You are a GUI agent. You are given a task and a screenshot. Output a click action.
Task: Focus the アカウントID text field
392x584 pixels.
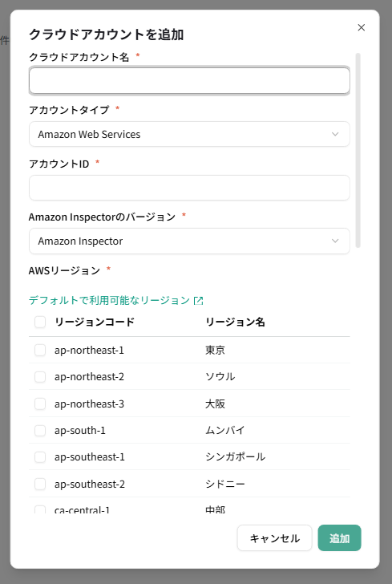pos(189,188)
